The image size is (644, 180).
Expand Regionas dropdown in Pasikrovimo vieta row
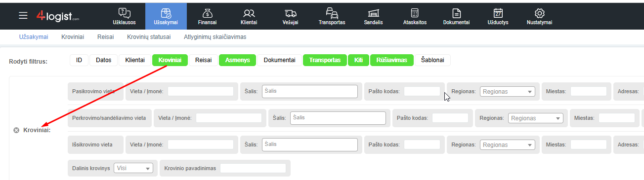(x=508, y=91)
